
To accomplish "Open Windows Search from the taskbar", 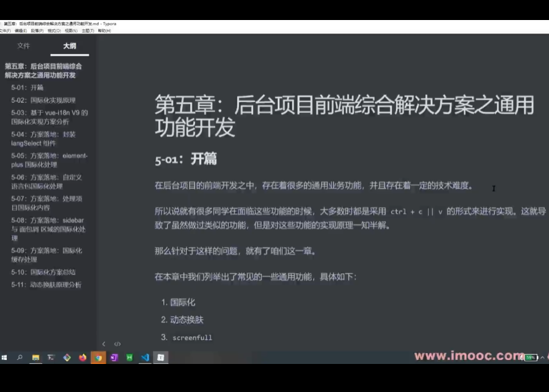I will point(19,357).
